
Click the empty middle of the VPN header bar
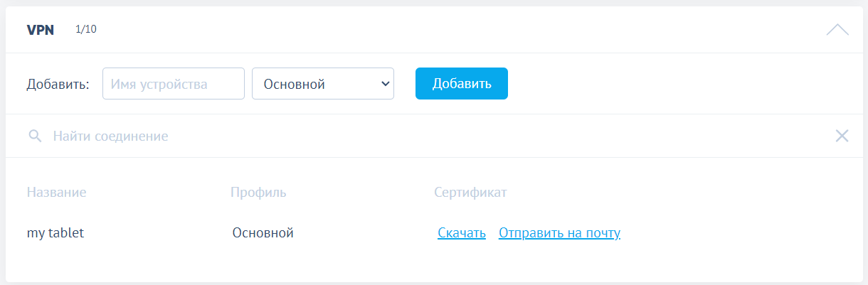(x=455, y=30)
